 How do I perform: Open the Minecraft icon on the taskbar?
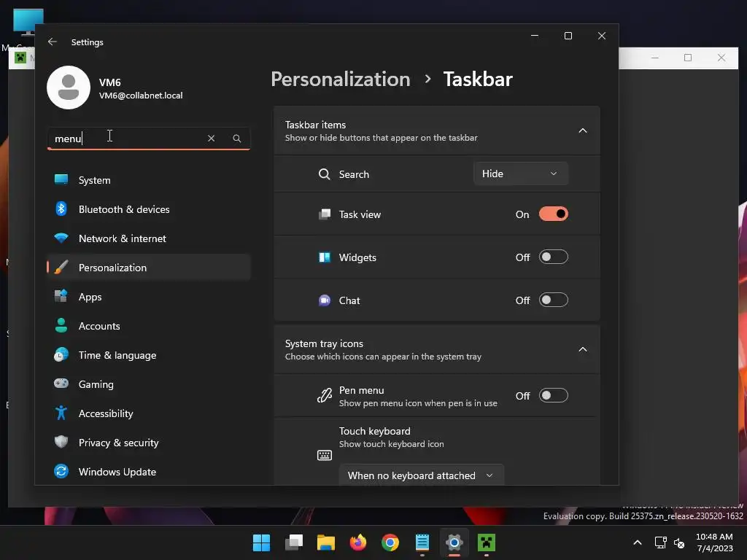487,542
